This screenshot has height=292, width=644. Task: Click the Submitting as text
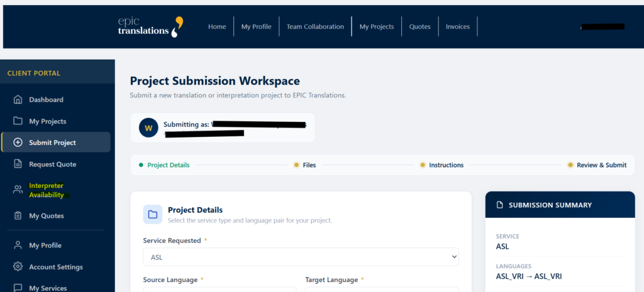tap(186, 124)
